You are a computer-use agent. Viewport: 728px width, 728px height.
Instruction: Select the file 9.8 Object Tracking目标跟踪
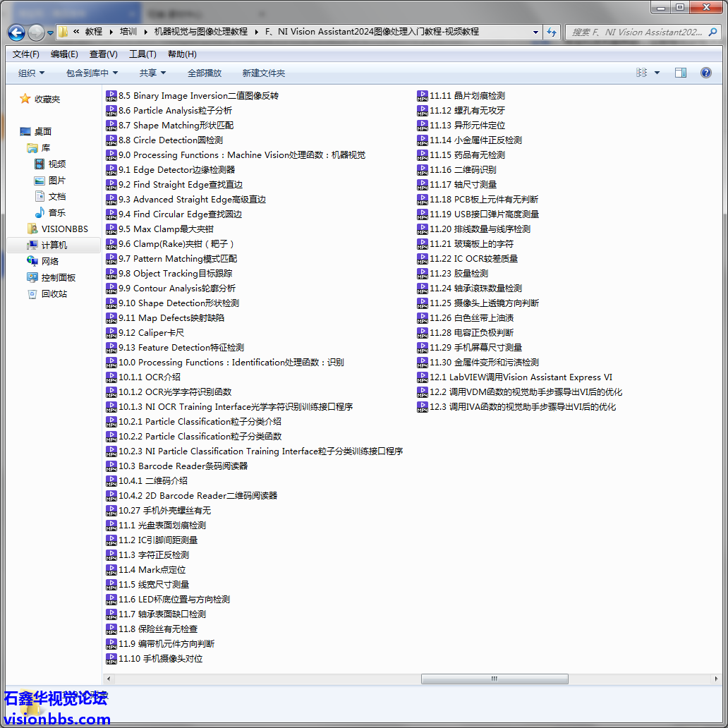175,274
